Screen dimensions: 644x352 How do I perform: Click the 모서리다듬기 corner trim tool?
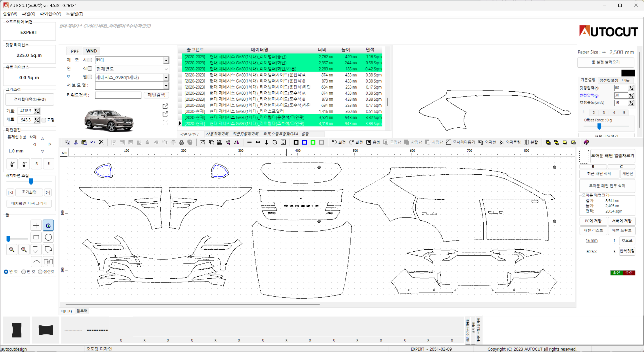point(460,142)
